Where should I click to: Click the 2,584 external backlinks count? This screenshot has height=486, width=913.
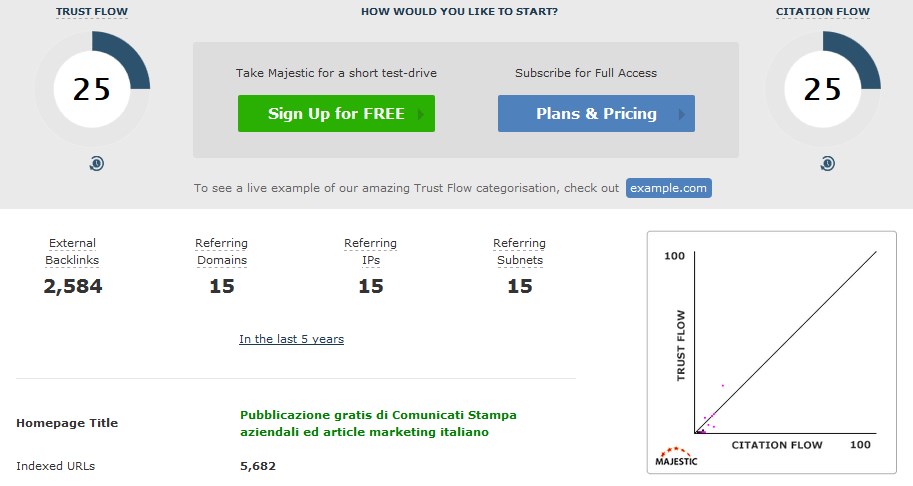click(x=72, y=286)
